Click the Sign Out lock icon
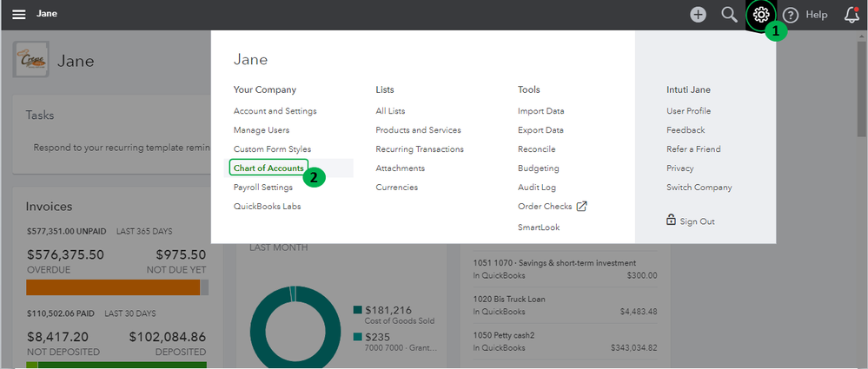 pyautogui.click(x=671, y=221)
